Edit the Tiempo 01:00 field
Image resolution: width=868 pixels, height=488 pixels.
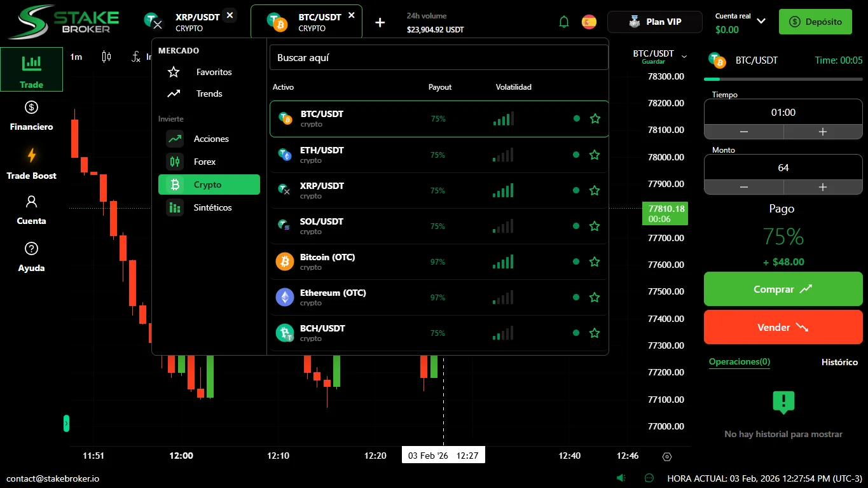783,112
